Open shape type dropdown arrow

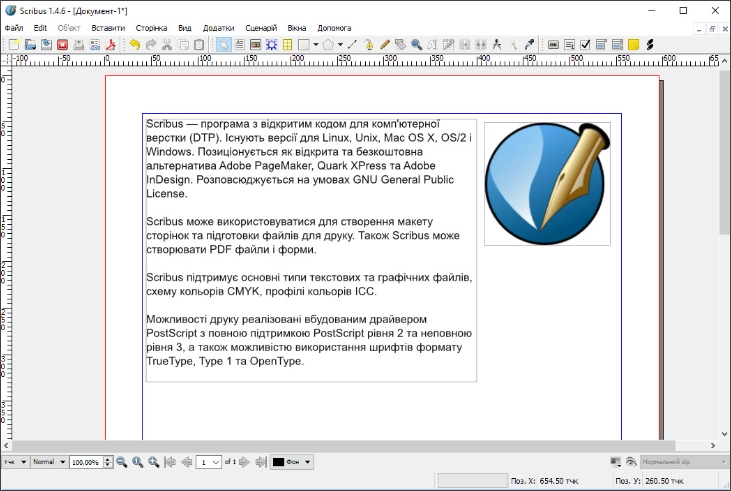(316, 45)
